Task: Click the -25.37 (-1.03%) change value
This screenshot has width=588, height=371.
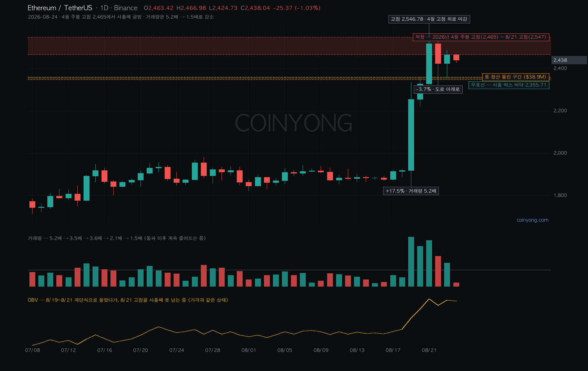Action: point(297,8)
